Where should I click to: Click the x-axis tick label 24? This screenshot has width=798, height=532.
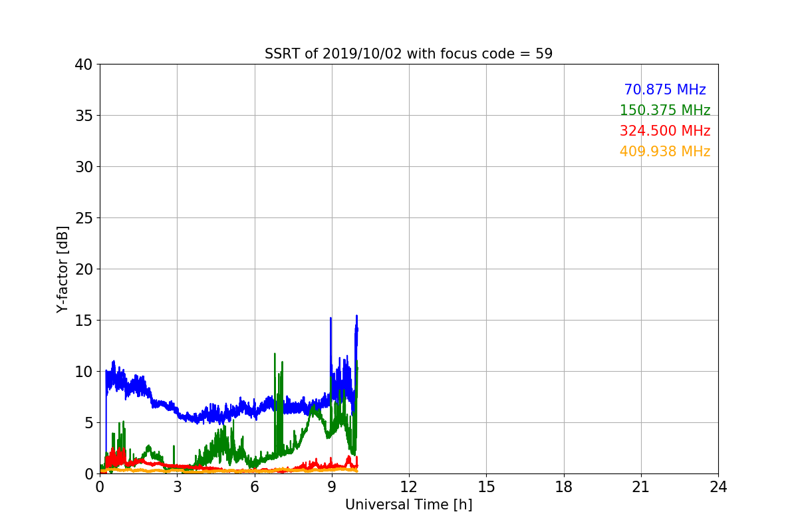pyautogui.click(x=718, y=487)
